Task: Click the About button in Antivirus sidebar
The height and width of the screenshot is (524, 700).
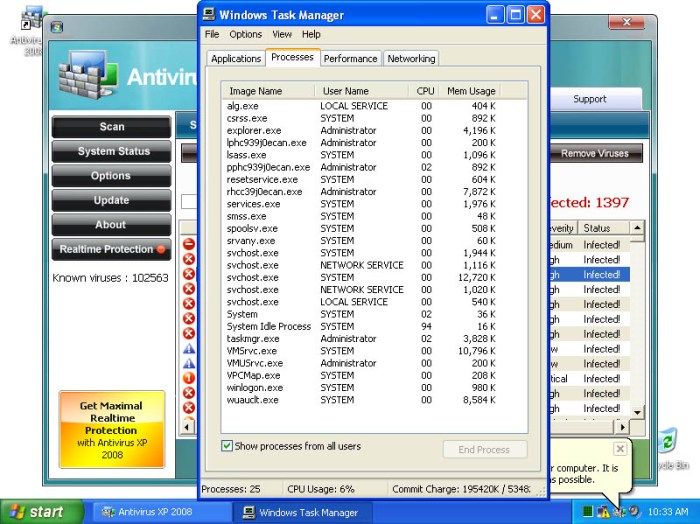Action: point(112,225)
